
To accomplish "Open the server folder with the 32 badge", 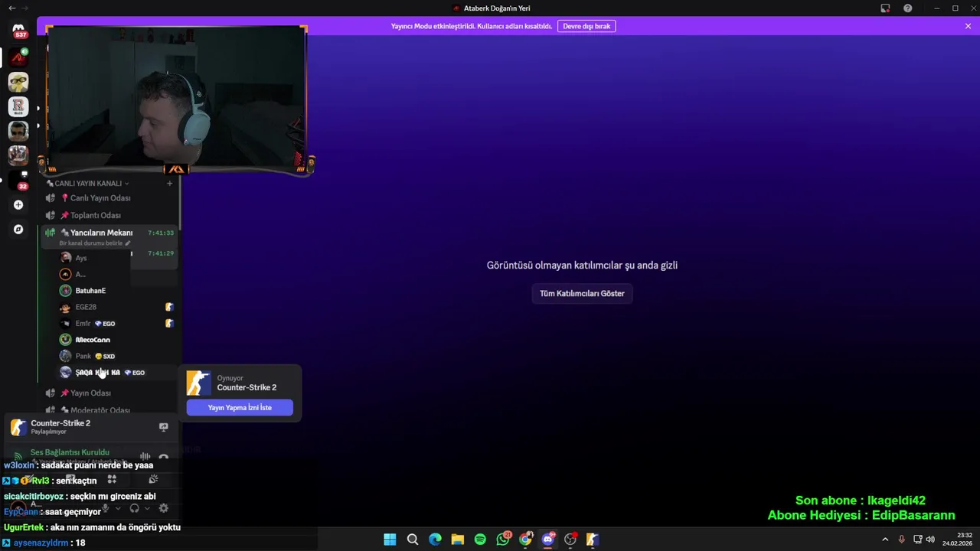I will pyautogui.click(x=18, y=180).
